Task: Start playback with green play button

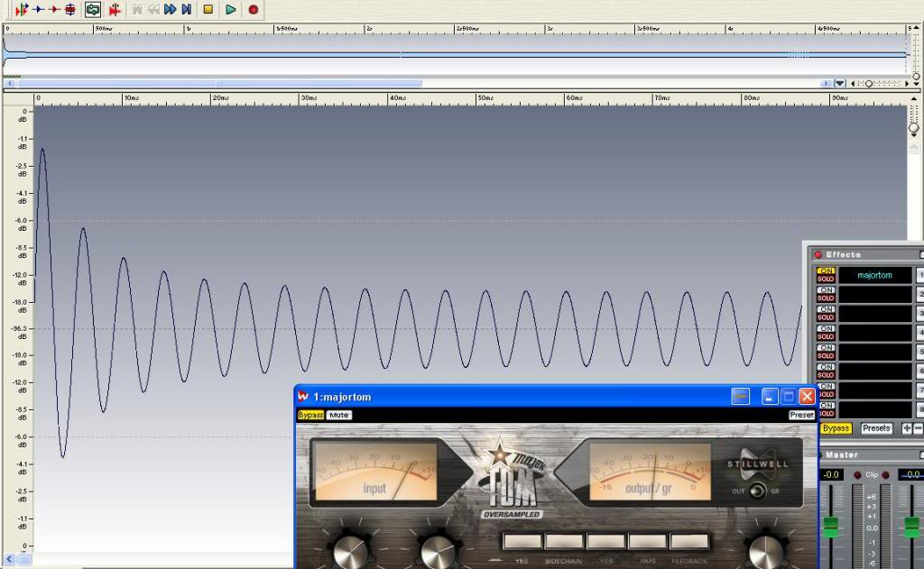Action: [231, 9]
